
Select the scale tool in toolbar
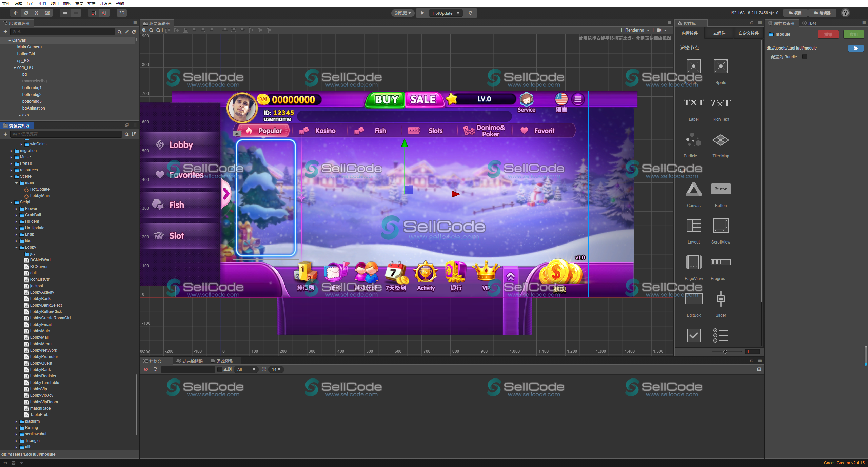[x=37, y=13]
